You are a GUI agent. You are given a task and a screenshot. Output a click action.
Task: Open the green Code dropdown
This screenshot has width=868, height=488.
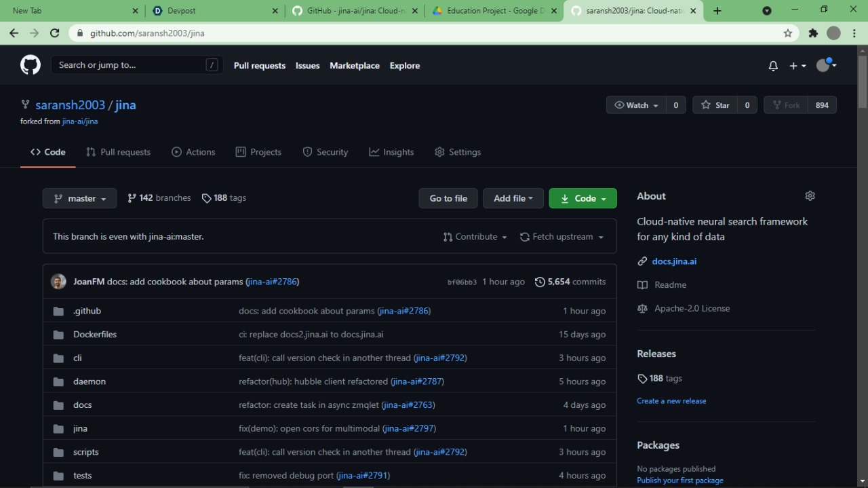[583, 198]
